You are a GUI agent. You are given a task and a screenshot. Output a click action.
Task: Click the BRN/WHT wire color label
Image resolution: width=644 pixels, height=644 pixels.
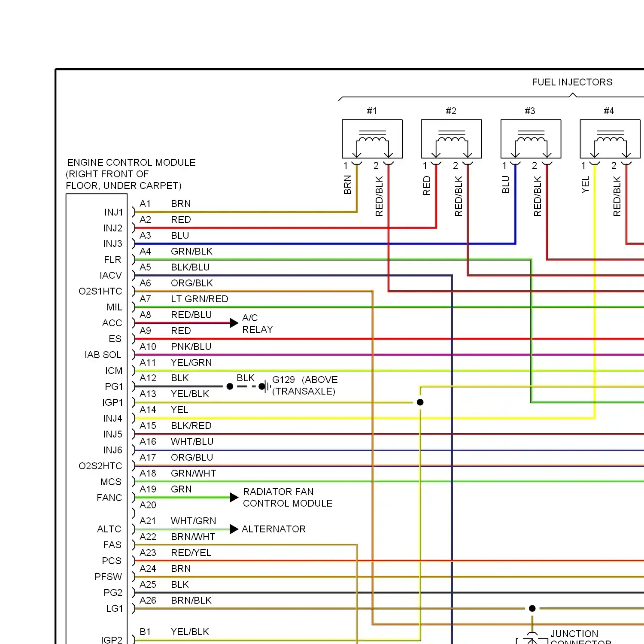193,537
